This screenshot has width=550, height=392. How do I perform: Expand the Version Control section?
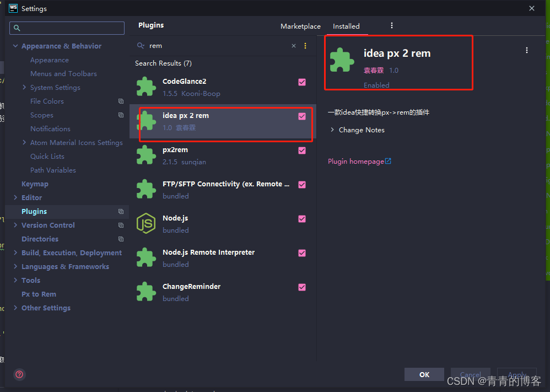coord(15,225)
